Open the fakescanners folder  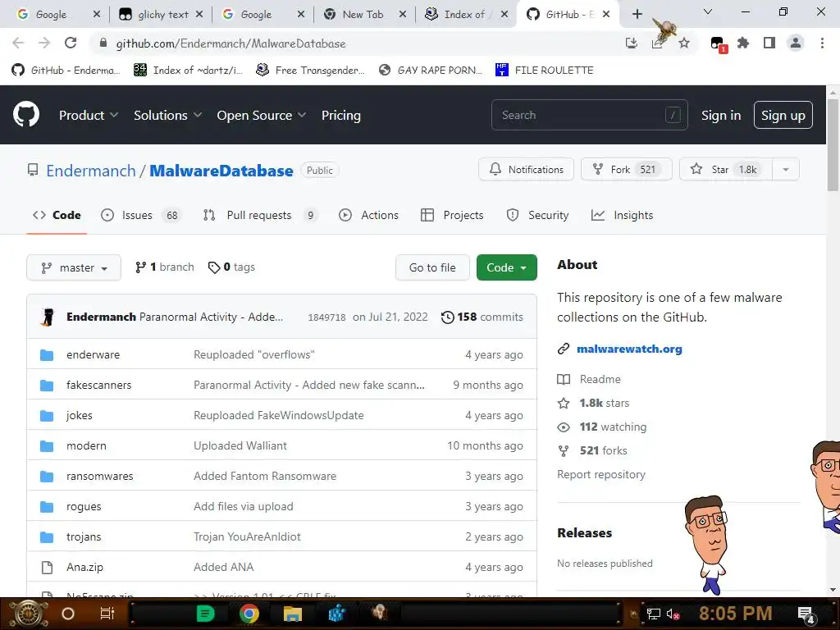[98, 385]
